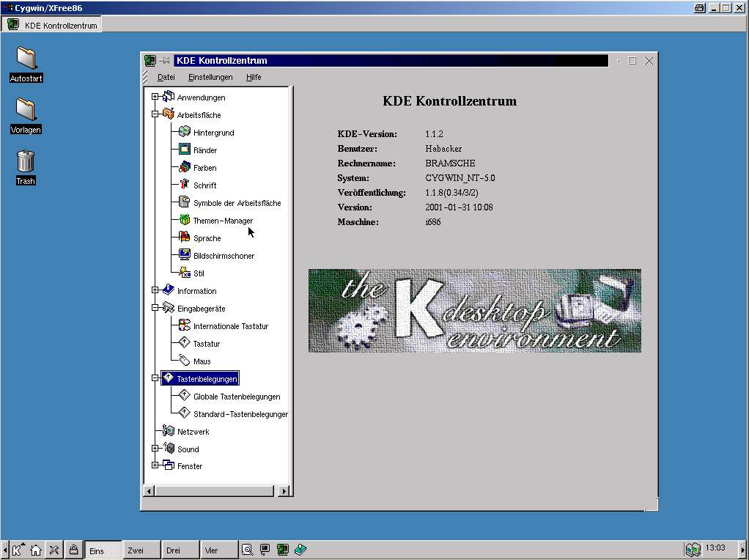Open the Einstellungen menu

click(210, 77)
